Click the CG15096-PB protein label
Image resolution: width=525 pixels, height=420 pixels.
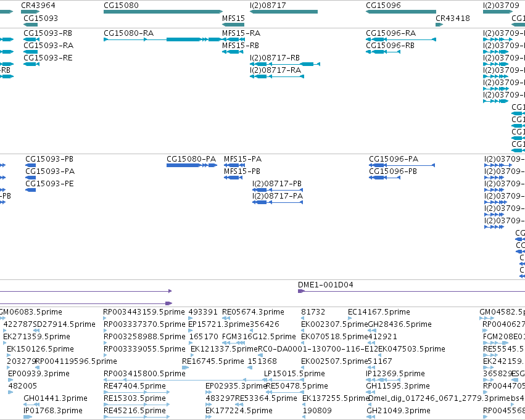tap(393, 171)
